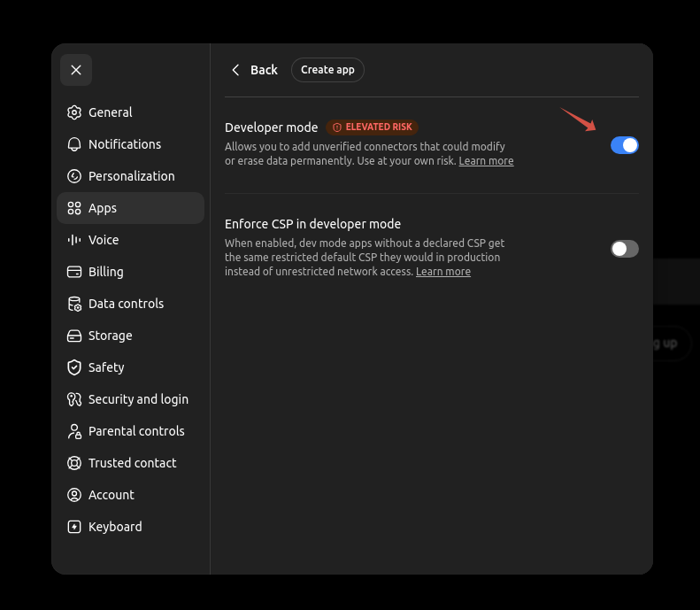
Task: Select the Voice settings section
Action: tap(130, 240)
